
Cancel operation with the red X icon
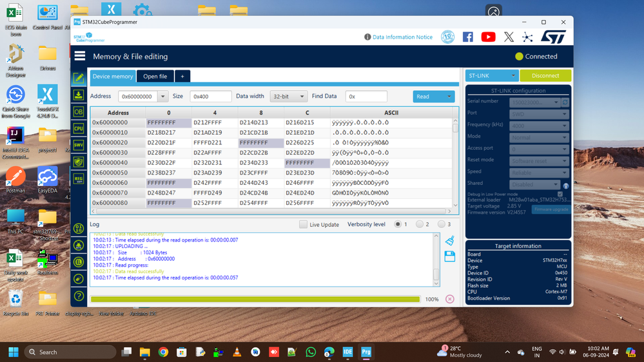click(450, 300)
